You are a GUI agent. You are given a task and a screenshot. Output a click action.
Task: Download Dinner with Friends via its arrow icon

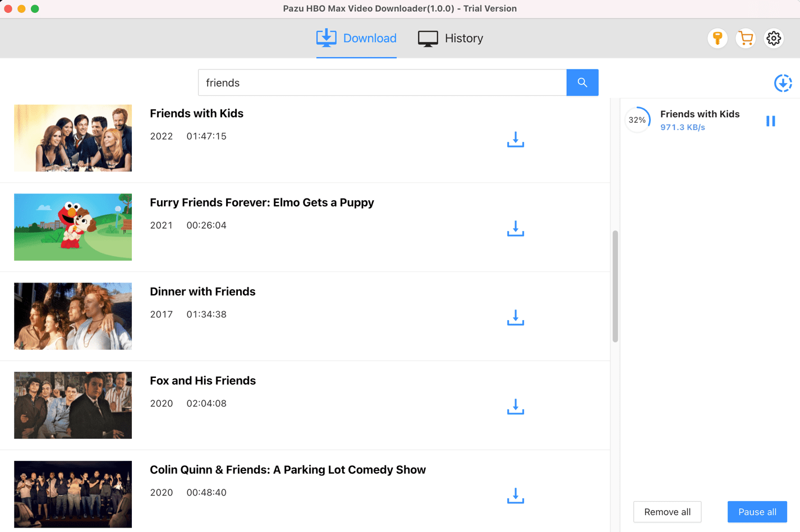(515, 318)
